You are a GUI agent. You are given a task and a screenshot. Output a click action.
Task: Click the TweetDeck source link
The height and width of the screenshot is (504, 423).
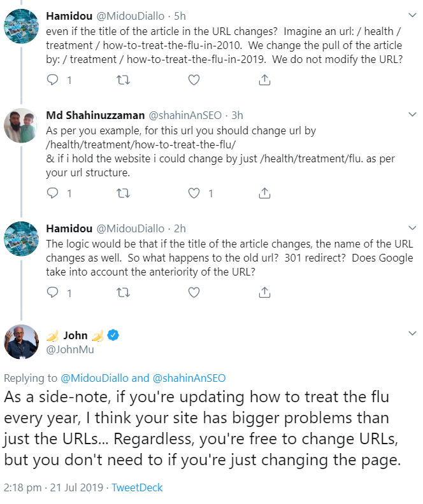pyautogui.click(x=137, y=488)
